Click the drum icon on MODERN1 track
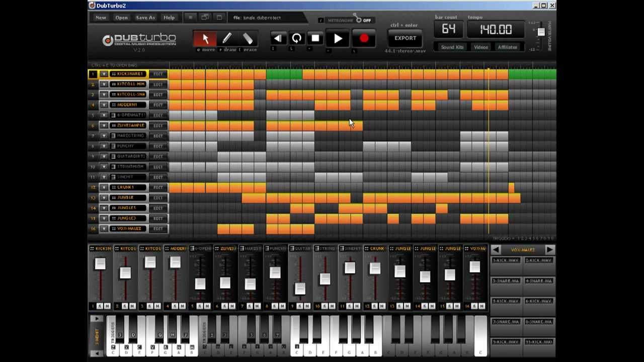The height and width of the screenshot is (362, 644). (114, 105)
